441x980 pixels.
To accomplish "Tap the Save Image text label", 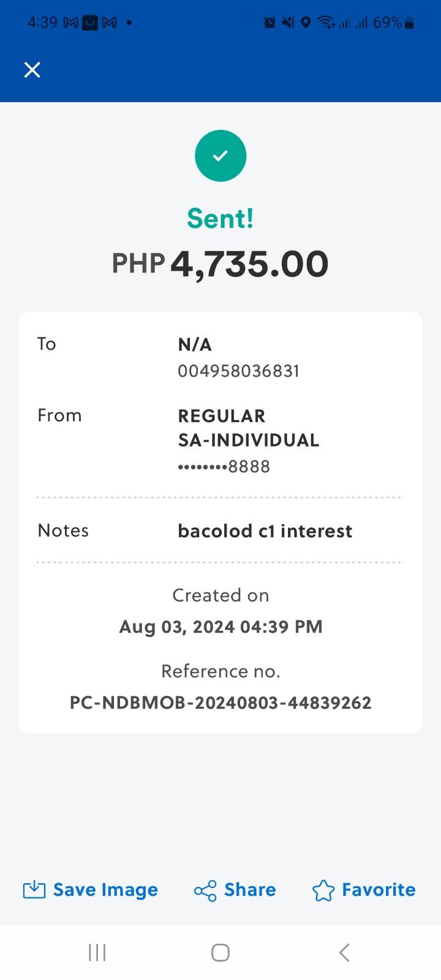I will click(x=105, y=890).
